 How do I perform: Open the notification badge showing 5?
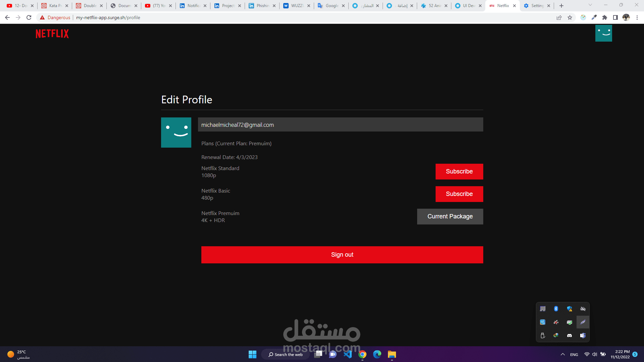click(635, 354)
